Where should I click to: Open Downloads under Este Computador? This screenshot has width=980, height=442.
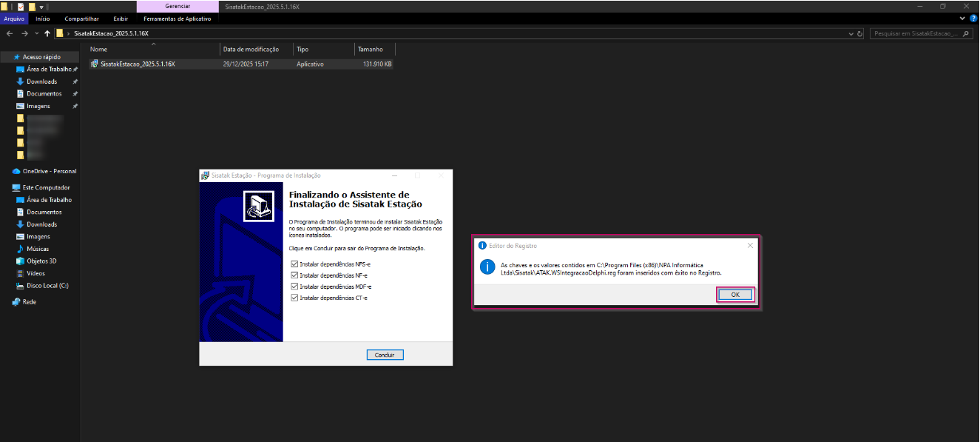point(36,224)
